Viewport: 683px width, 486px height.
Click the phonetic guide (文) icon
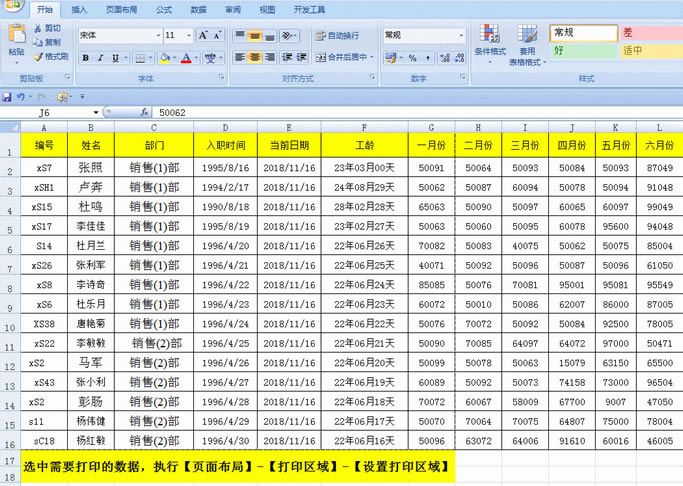click(x=210, y=57)
